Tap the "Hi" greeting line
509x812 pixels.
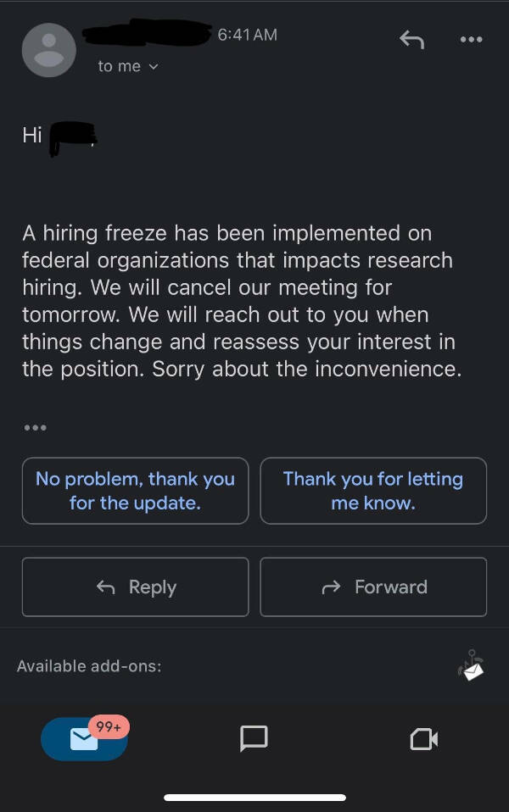(32, 136)
